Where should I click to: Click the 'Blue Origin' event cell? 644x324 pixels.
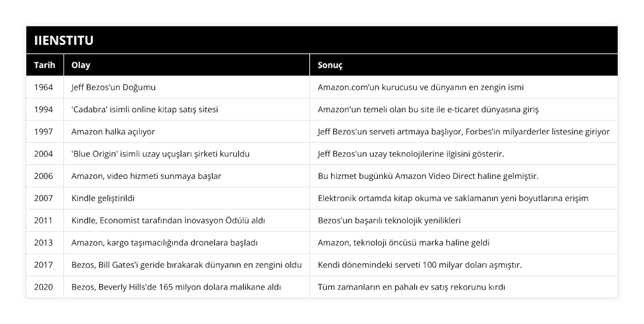[160, 154]
